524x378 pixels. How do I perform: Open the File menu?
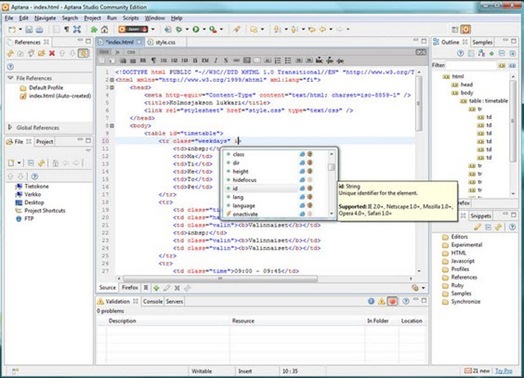(9, 18)
